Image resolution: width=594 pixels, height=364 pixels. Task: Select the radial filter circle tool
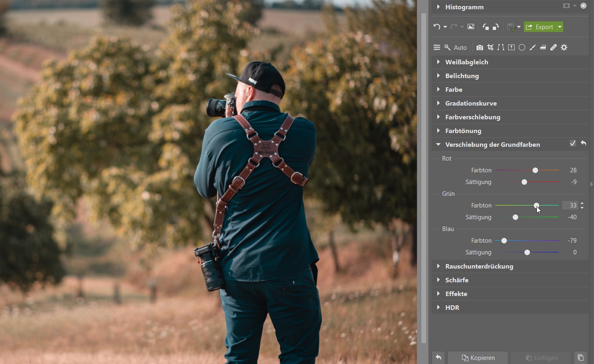(522, 47)
